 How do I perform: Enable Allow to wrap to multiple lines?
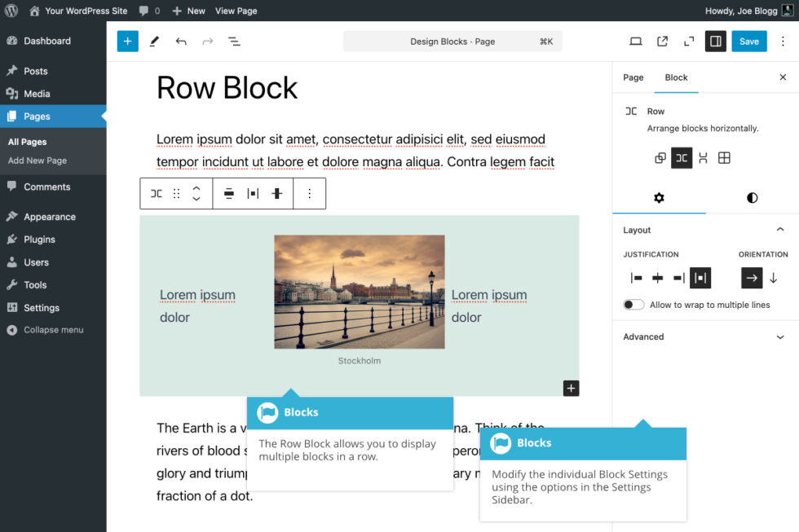pos(633,304)
